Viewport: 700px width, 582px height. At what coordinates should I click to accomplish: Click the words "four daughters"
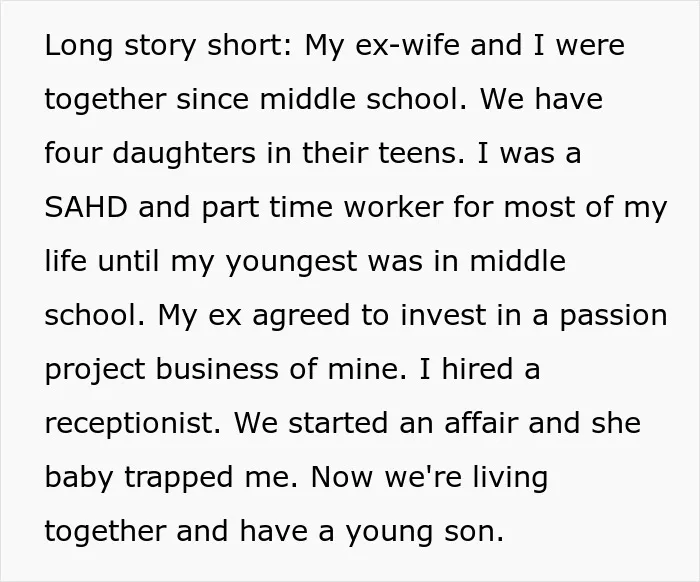pos(150,154)
